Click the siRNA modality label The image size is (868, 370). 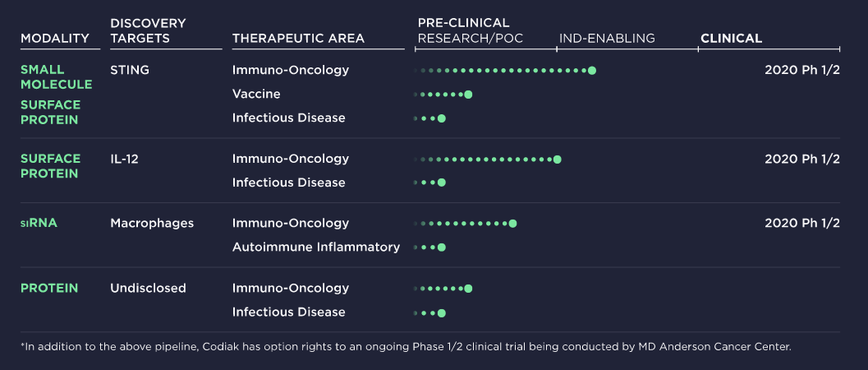click(39, 223)
